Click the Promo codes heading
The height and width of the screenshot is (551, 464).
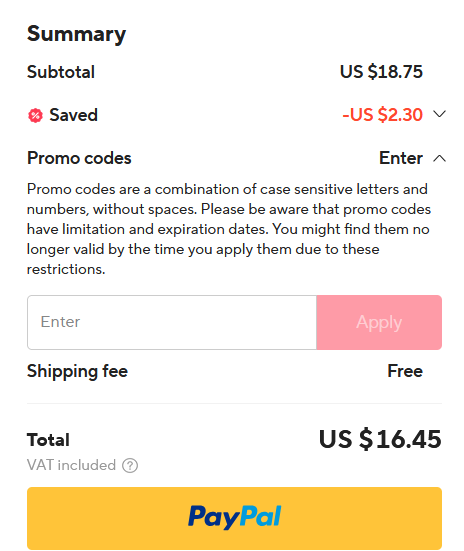coord(79,158)
